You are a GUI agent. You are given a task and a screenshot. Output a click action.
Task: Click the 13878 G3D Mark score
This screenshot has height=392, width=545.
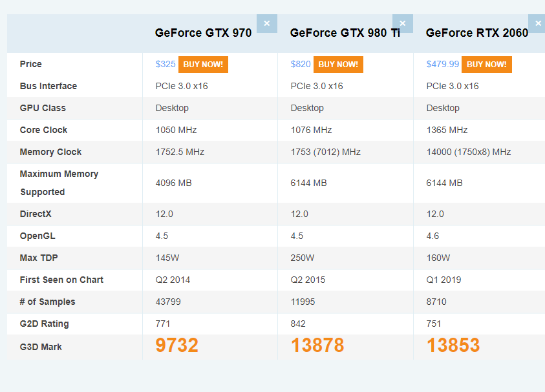317,346
